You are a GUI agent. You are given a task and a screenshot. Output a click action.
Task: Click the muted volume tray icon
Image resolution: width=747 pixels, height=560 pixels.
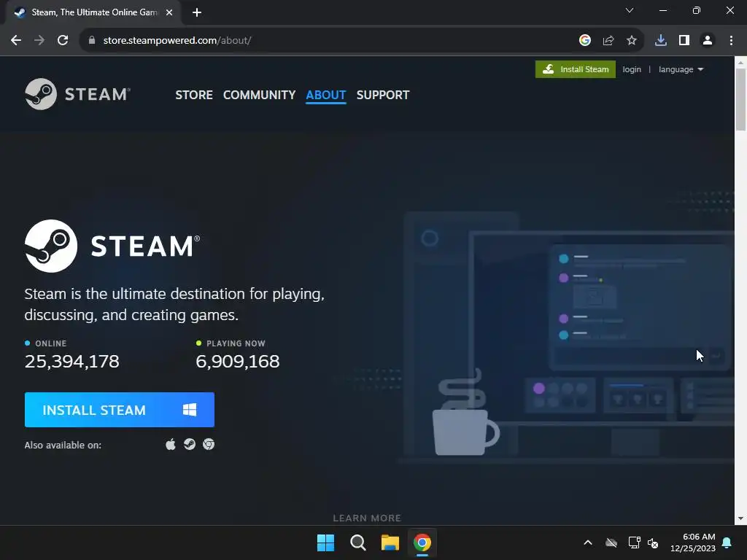click(653, 542)
